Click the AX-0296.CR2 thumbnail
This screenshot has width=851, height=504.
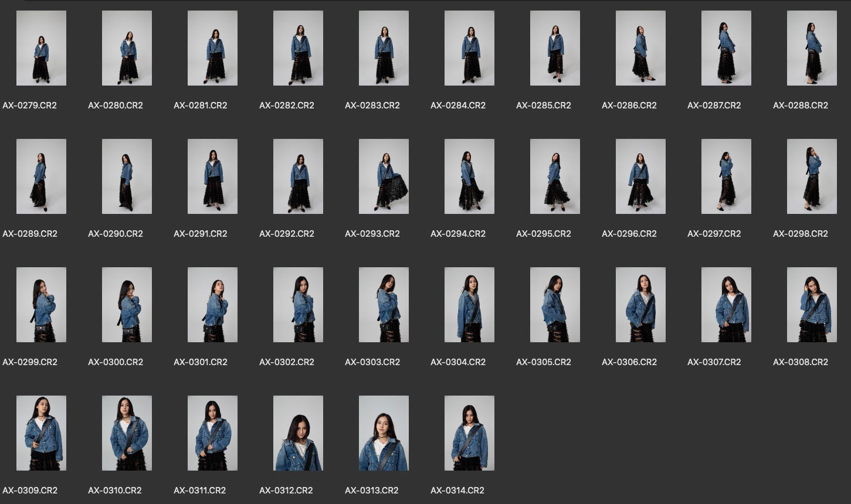click(x=640, y=176)
